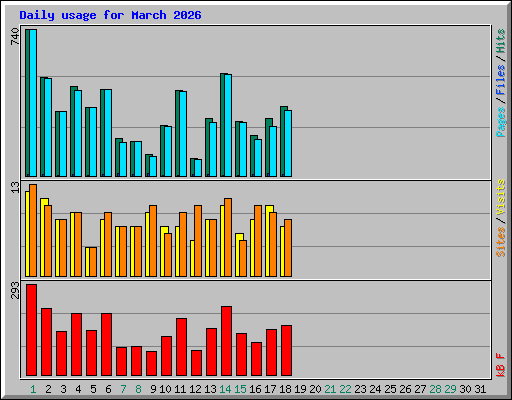The image size is (512, 400).
Task: Click day 6 on the x-axis
Action: (108, 389)
